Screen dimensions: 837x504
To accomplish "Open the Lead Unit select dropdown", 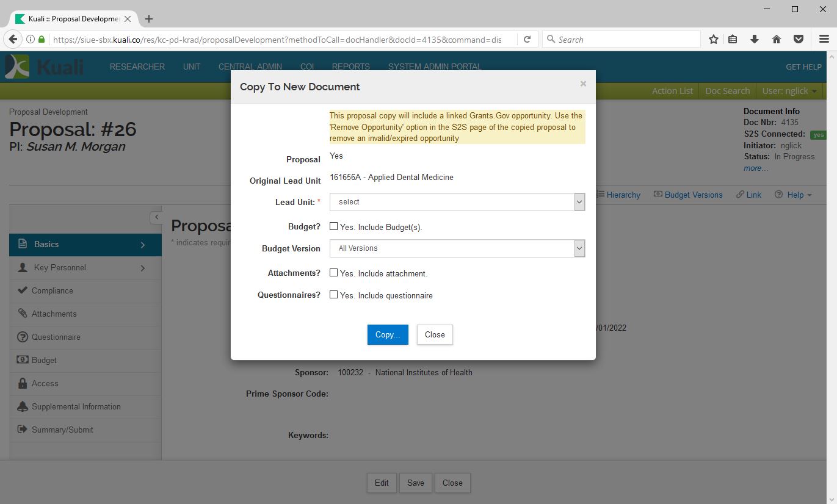I will (x=457, y=202).
